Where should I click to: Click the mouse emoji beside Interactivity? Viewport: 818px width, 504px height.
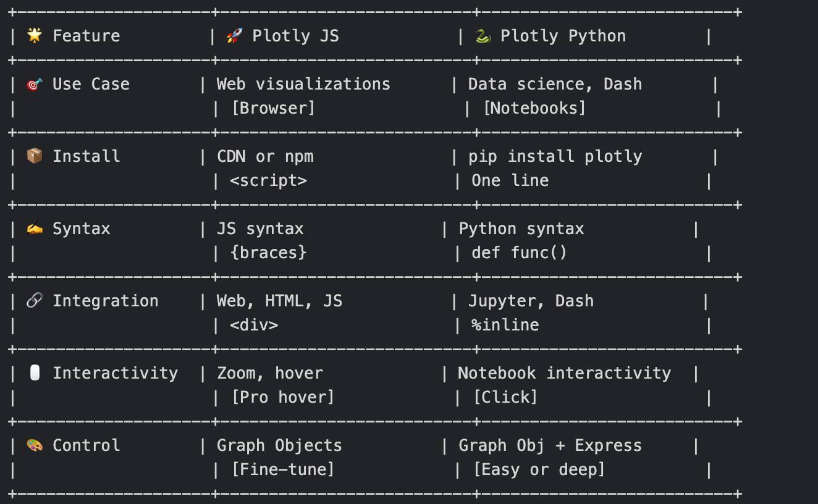tap(35, 373)
